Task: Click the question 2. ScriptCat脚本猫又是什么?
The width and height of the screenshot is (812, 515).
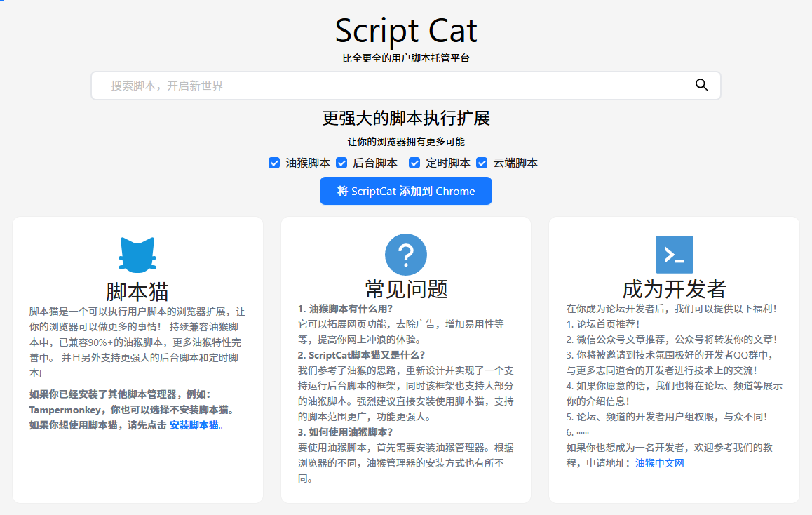Action: tap(361, 356)
